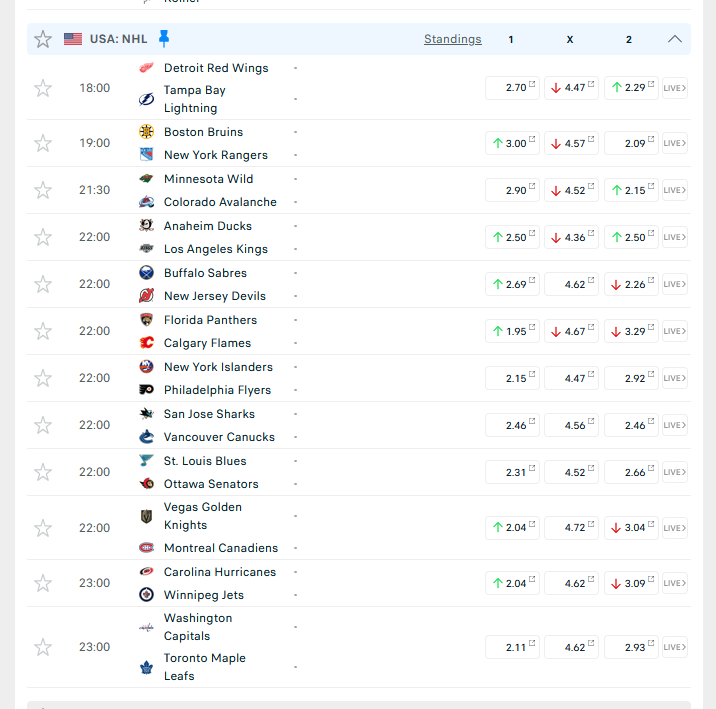Open LIVE odds arrow for Detroit Red Wings match
This screenshot has height=709, width=716.
pos(674,88)
